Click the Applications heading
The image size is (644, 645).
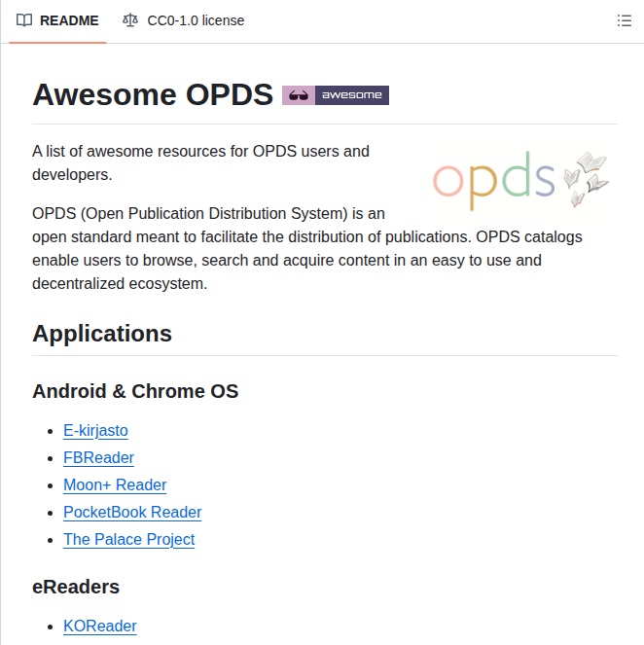click(102, 333)
